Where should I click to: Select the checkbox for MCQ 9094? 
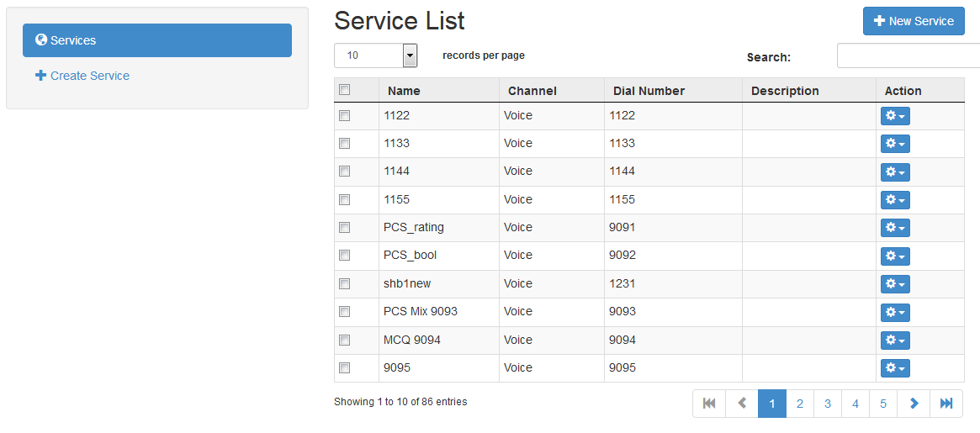(x=344, y=341)
